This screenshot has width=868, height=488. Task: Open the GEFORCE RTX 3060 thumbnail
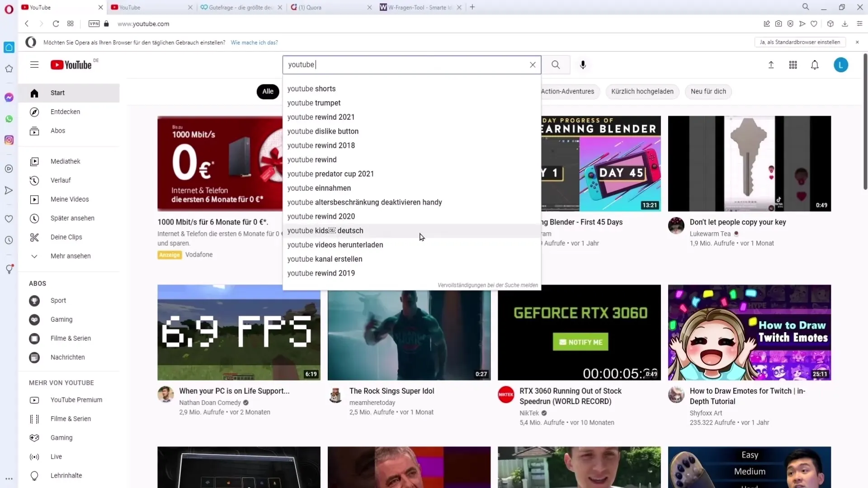click(579, 333)
